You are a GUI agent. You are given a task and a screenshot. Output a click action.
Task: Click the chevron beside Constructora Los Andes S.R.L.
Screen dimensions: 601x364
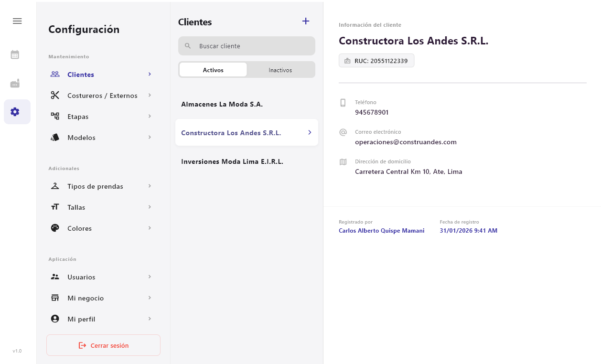[310, 132]
